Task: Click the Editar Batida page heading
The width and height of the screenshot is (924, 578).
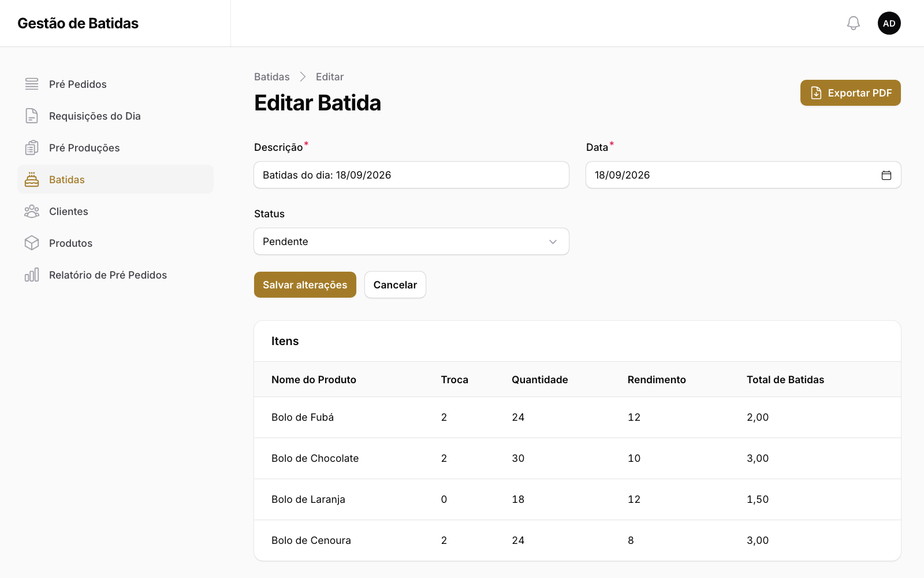Action: click(318, 103)
